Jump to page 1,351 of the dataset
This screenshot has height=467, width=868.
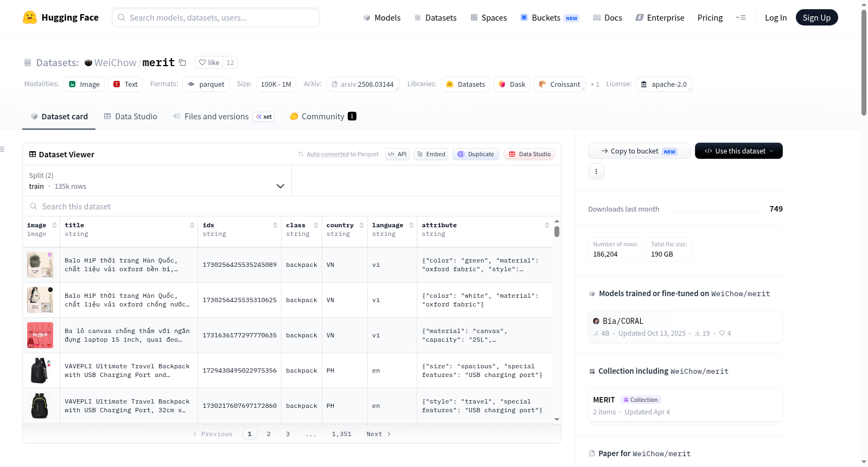(x=342, y=434)
